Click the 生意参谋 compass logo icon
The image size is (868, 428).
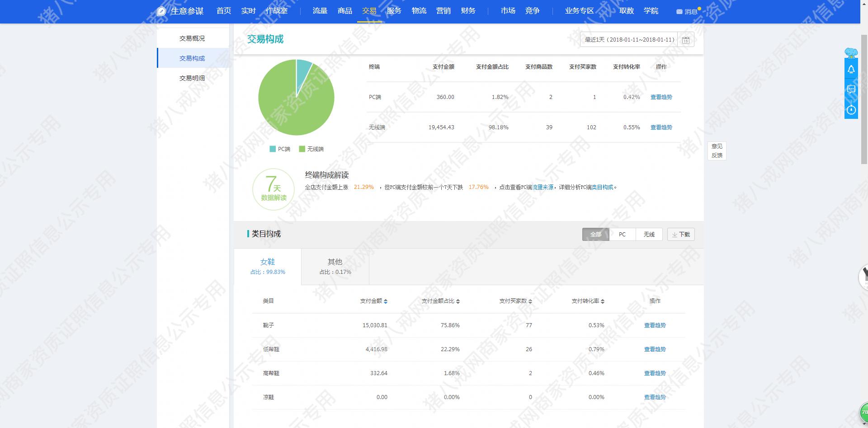click(x=161, y=11)
